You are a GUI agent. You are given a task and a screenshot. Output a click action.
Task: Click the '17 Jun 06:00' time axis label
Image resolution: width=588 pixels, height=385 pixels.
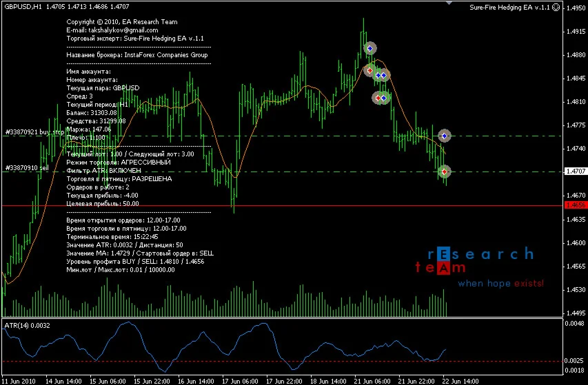click(x=240, y=382)
